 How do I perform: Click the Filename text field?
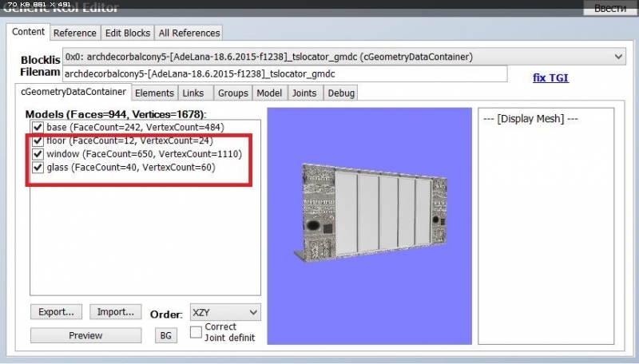pos(285,73)
